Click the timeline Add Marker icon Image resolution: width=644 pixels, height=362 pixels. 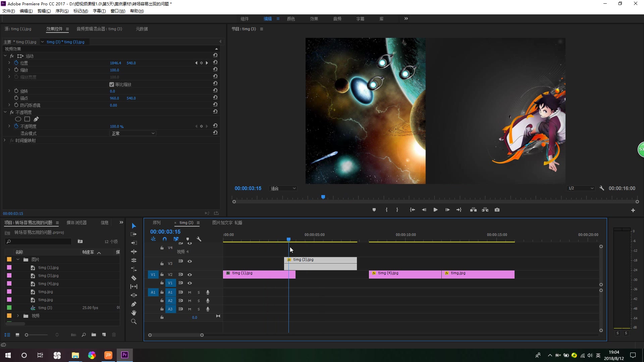click(x=187, y=239)
